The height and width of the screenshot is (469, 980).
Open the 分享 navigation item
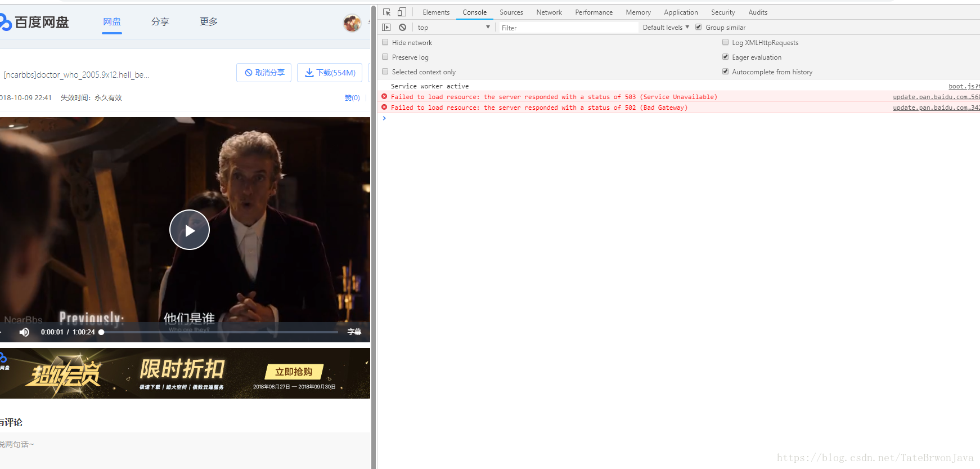[160, 22]
